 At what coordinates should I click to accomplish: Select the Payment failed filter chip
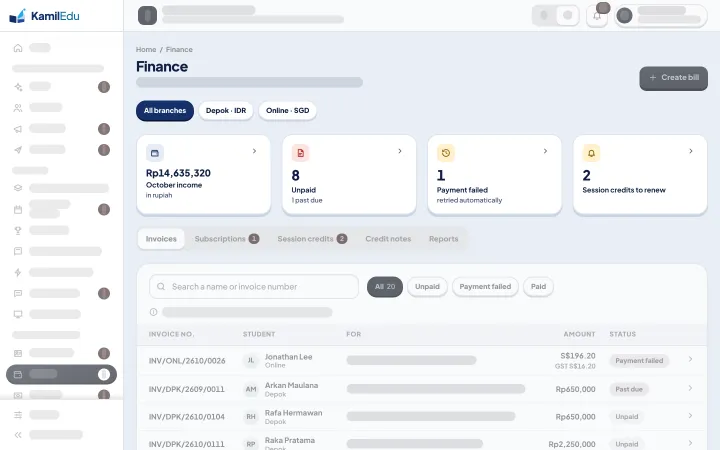point(485,287)
